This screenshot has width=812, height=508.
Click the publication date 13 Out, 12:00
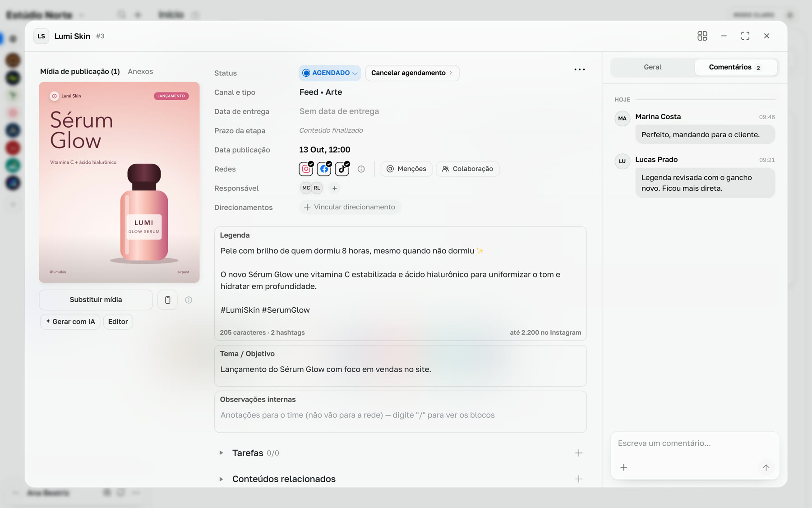pyautogui.click(x=325, y=150)
